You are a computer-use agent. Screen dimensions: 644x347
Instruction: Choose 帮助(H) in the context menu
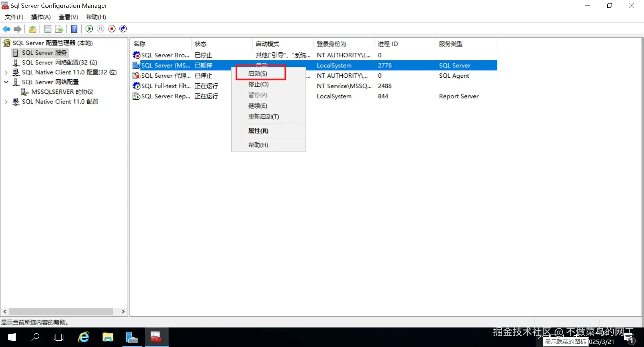click(x=258, y=145)
